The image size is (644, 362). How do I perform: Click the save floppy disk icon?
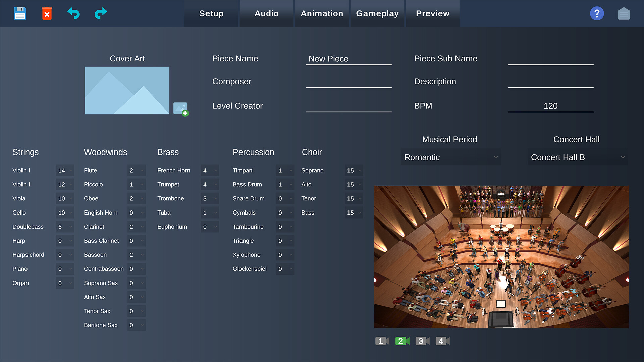pos(20,13)
